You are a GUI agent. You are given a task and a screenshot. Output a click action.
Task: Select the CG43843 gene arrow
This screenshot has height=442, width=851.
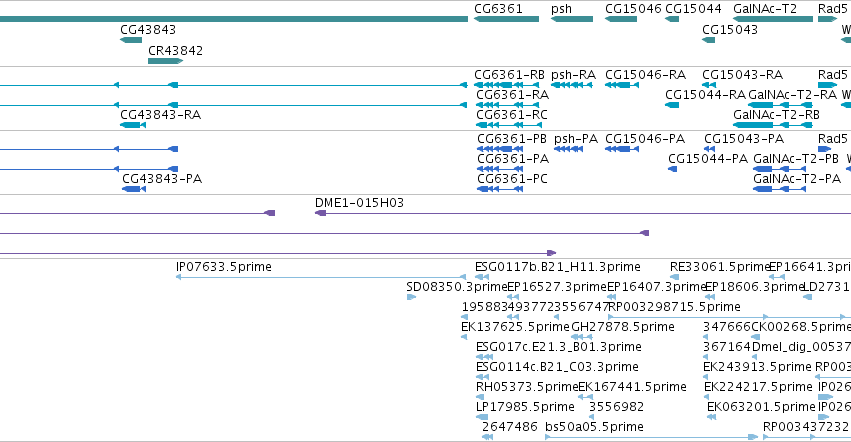pyautogui.click(x=131, y=40)
